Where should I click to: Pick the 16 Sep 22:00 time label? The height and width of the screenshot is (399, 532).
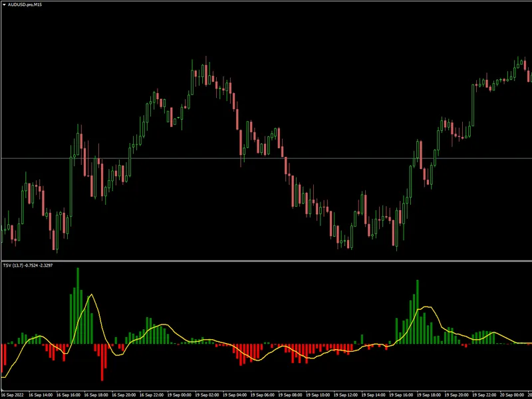coord(152,395)
